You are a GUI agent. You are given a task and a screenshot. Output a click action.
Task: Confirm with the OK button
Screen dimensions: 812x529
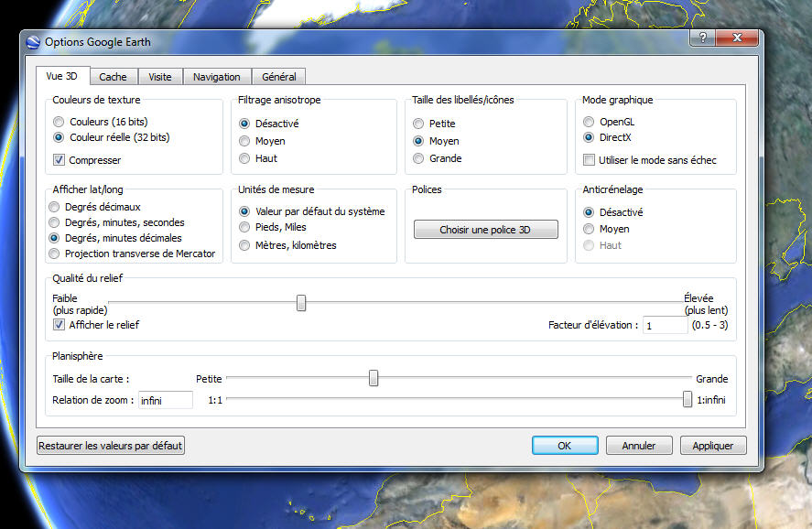[565, 446]
